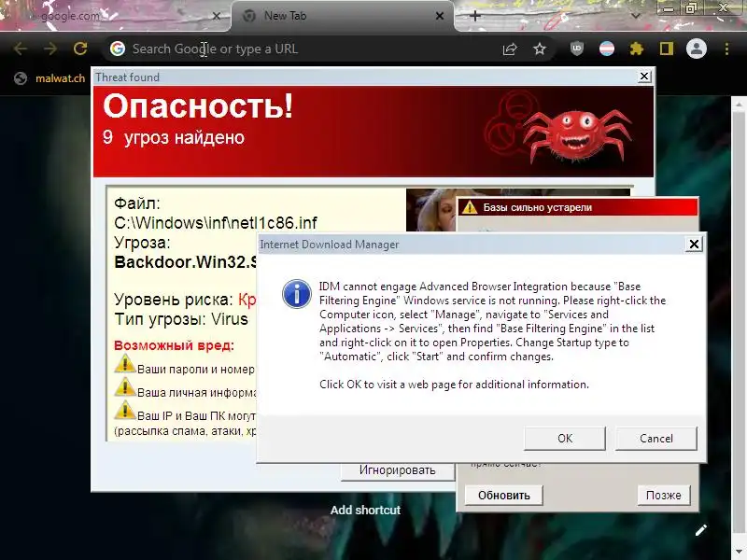Open a new tab with the plus button

click(474, 16)
